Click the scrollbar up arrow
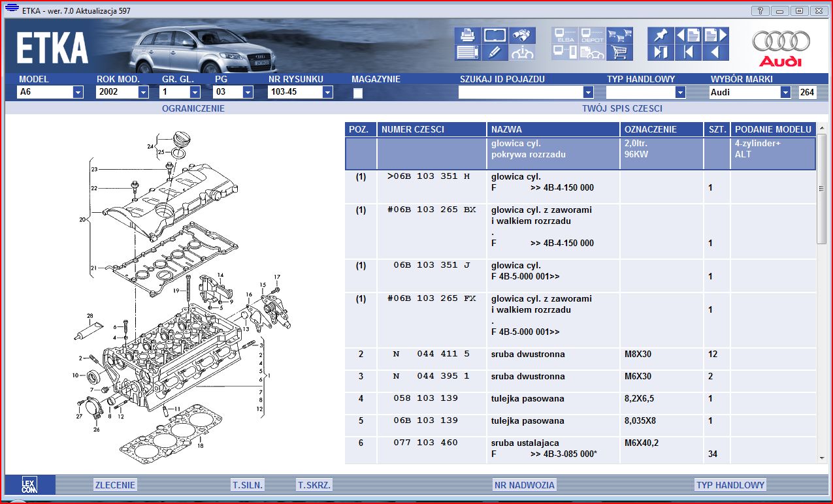This screenshot has width=833, height=504. coord(822,129)
